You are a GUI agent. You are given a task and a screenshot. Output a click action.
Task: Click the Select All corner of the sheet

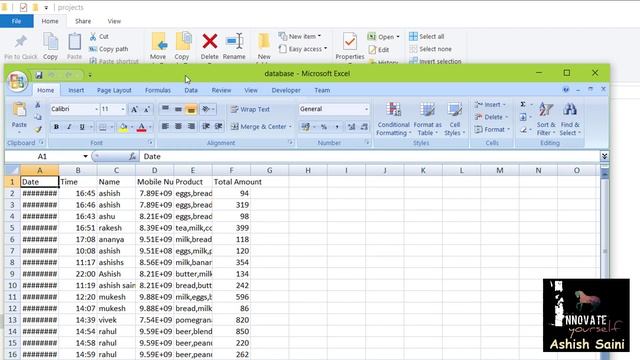12,170
